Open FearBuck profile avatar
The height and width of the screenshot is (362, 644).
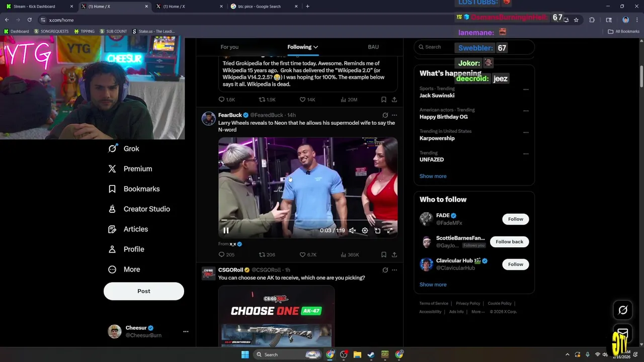(x=208, y=119)
